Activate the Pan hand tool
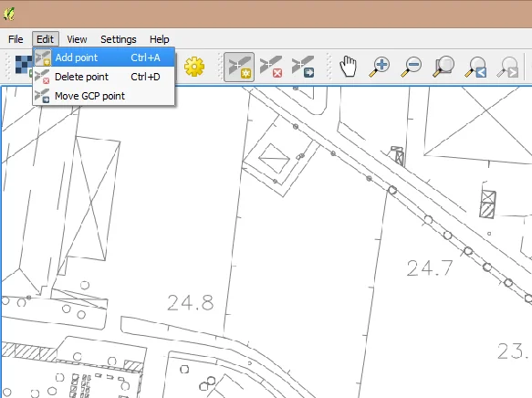 [349, 67]
